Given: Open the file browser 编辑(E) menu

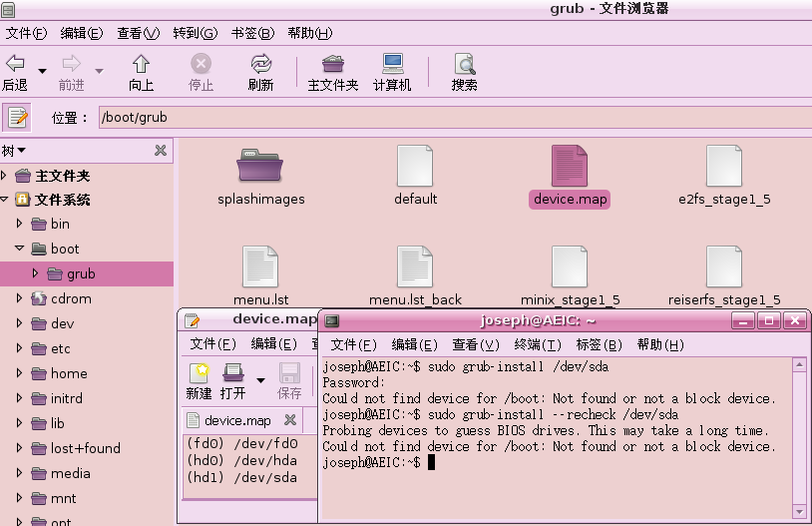Looking at the screenshot, I should tap(82, 33).
